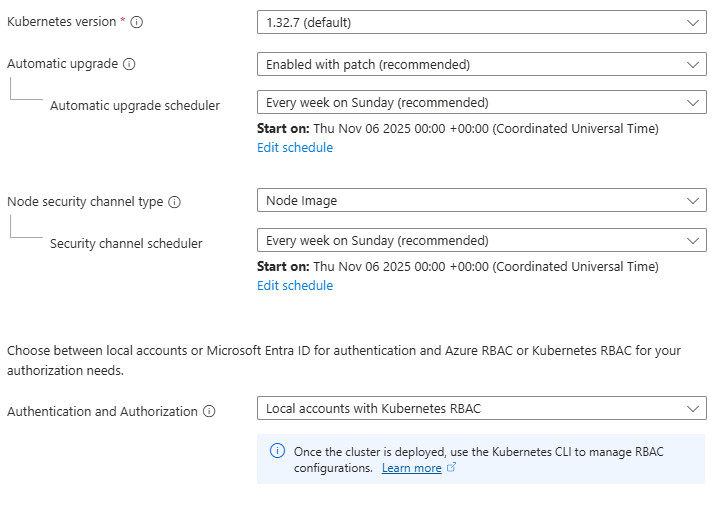Click the Node security channel type label
The image size is (714, 512).
pos(85,202)
